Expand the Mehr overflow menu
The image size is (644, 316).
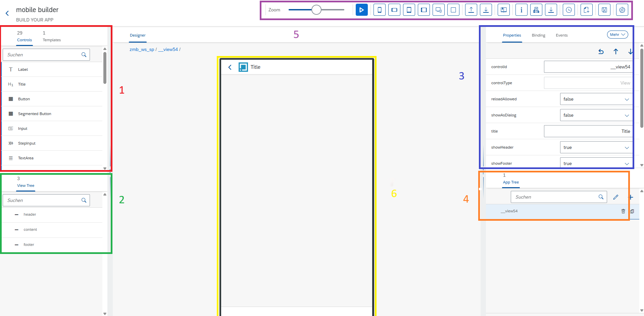click(617, 35)
